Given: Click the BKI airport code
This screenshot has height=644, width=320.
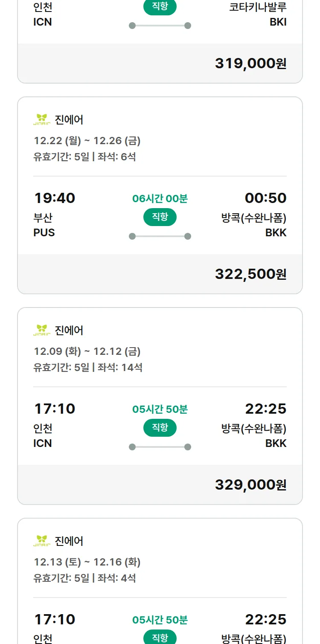Looking at the screenshot, I should (x=278, y=22).
